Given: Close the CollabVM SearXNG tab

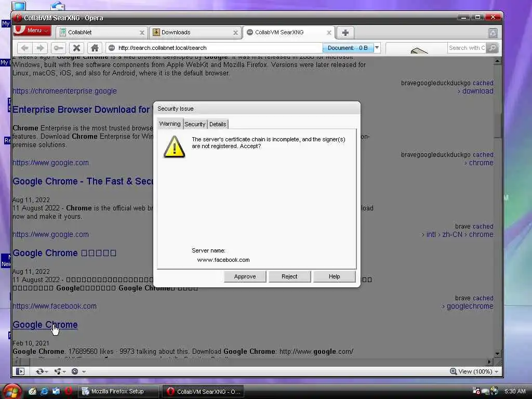Looking at the screenshot, I should click(329, 33).
